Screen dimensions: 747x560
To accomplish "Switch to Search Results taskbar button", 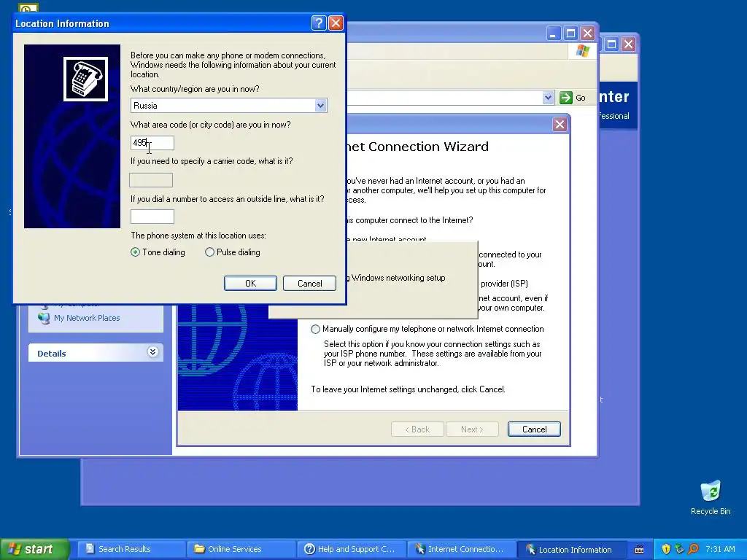I will point(132,549).
